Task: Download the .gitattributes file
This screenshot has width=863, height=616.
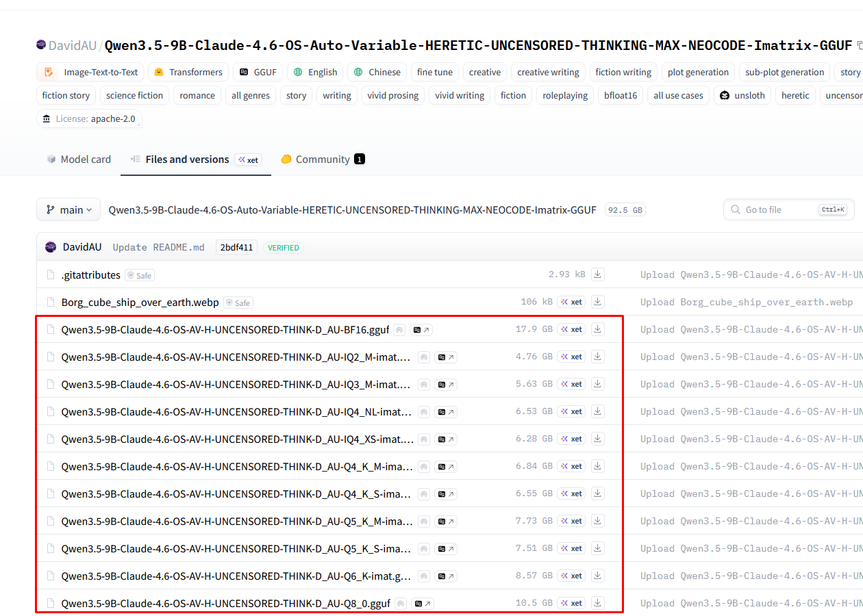Action: 598,274
